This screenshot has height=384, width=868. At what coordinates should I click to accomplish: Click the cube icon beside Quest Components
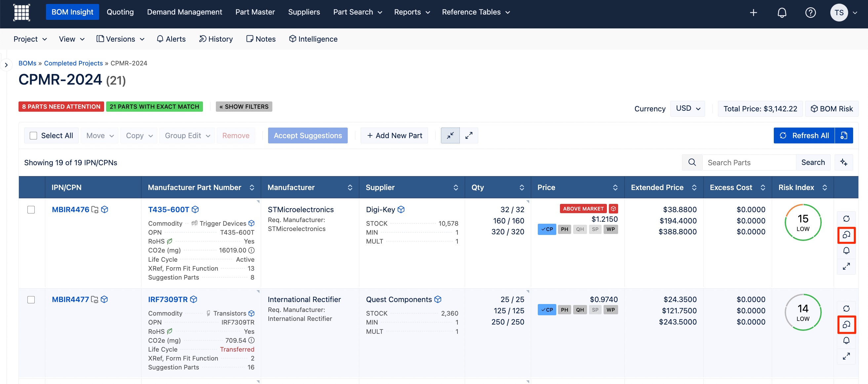[438, 299]
